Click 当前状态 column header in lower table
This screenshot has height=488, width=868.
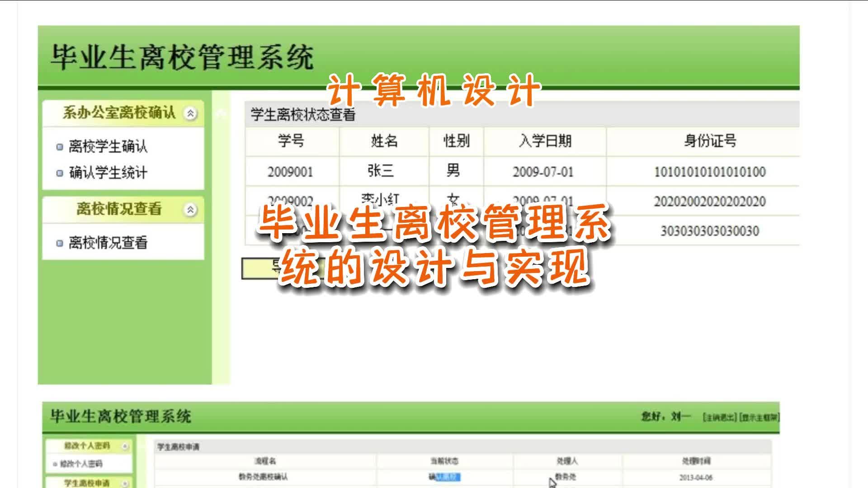point(444,461)
